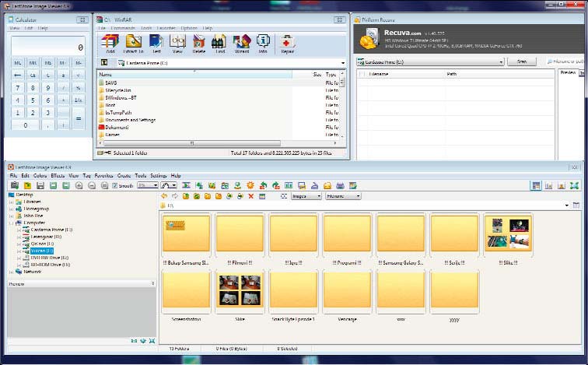The image size is (588, 365).
Task: Go up one folder in WinRAR
Action: pyautogui.click(x=105, y=62)
